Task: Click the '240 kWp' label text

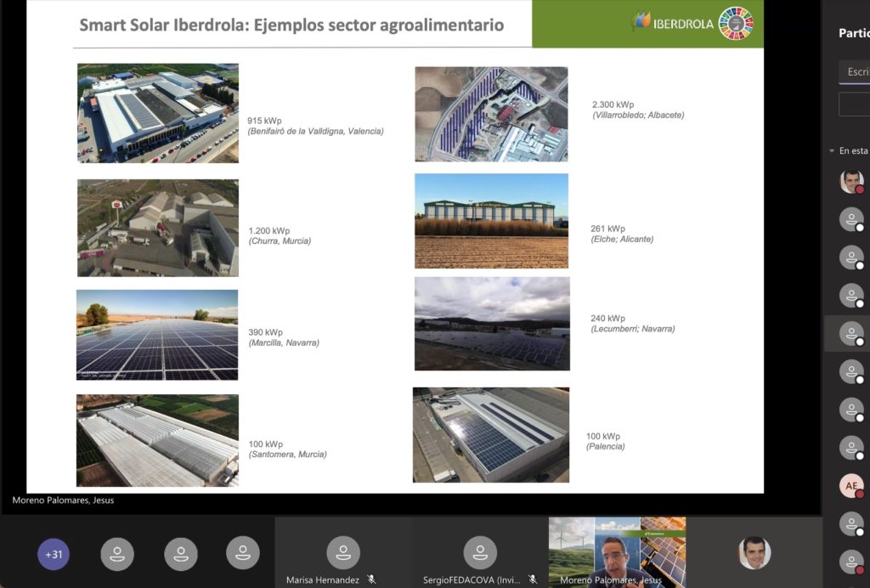Action: pyautogui.click(x=607, y=318)
